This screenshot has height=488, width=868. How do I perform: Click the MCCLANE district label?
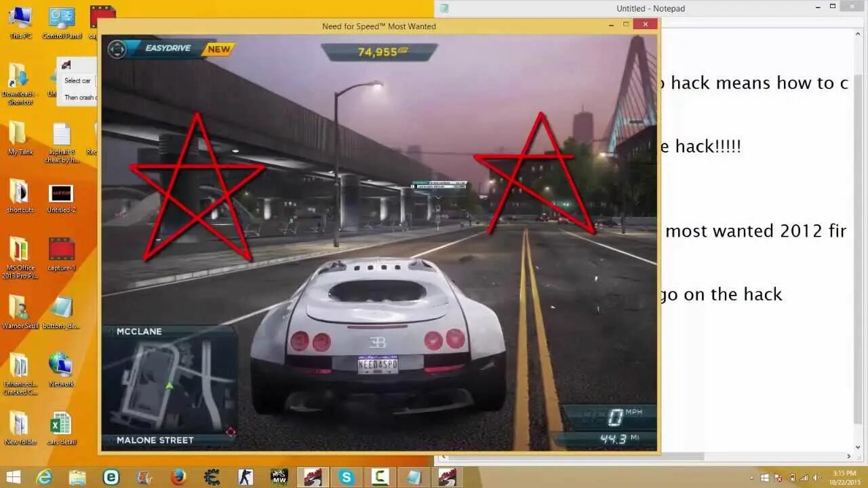139,331
